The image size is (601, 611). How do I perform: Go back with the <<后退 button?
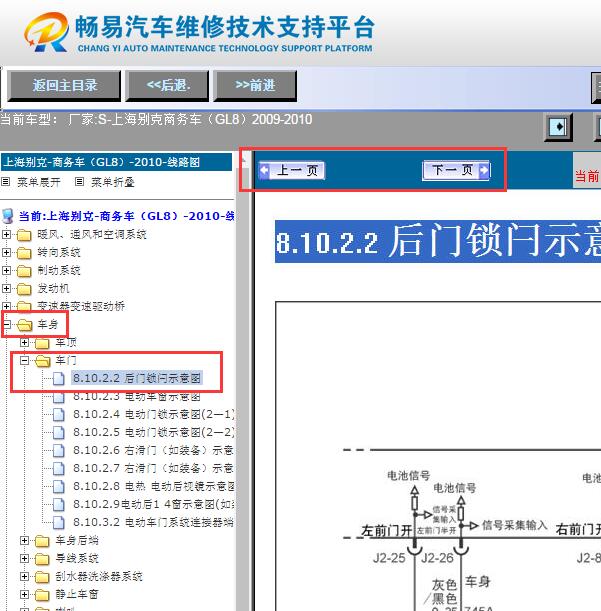pyautogui.click(x=167, y=86)
